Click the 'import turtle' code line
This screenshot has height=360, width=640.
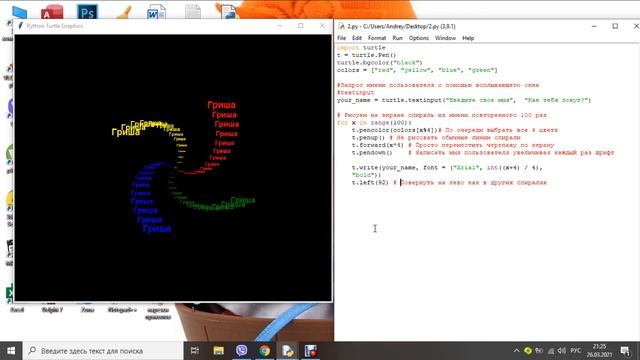pyautogui.click(x=361, y=47)
